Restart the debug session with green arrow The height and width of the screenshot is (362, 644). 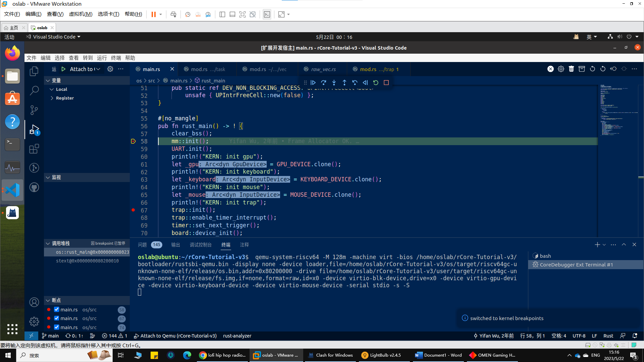(376, 82)
